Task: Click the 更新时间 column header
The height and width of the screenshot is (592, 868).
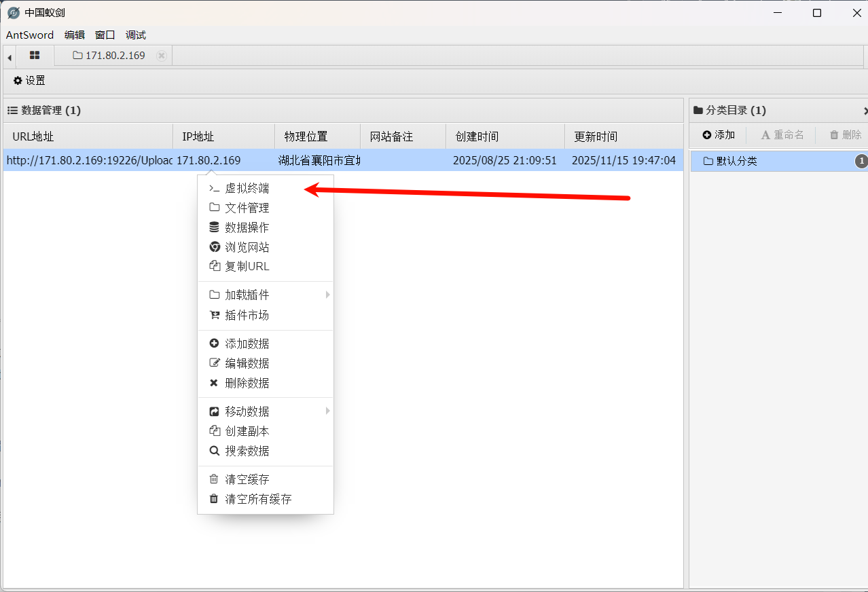Action: pyautogui.click(x=623, y=136)
